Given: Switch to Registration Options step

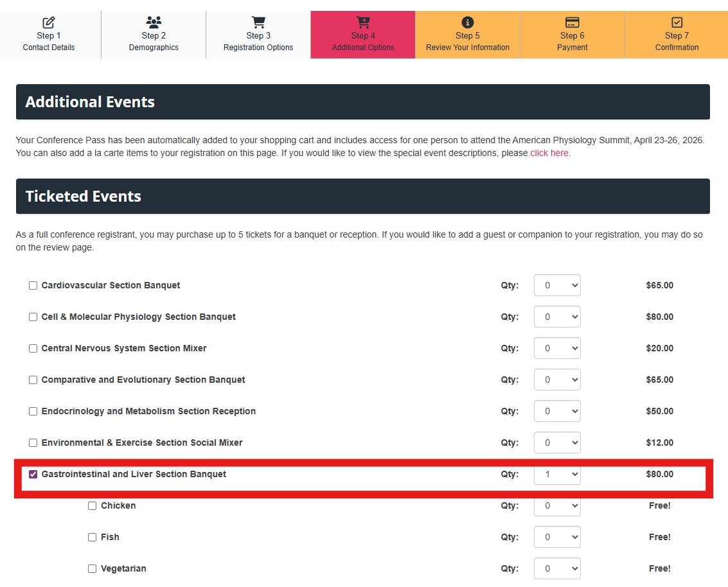Looking at the screenshot, I should (258, 35).
